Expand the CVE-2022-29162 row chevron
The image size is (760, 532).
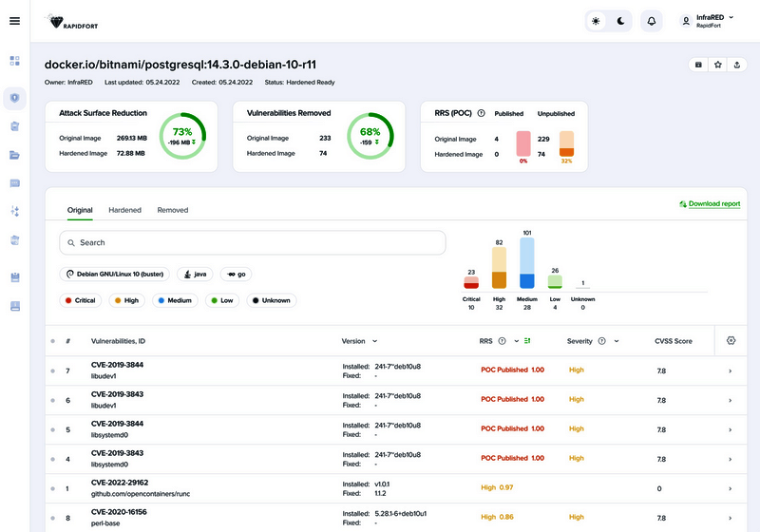click(730, 488)
